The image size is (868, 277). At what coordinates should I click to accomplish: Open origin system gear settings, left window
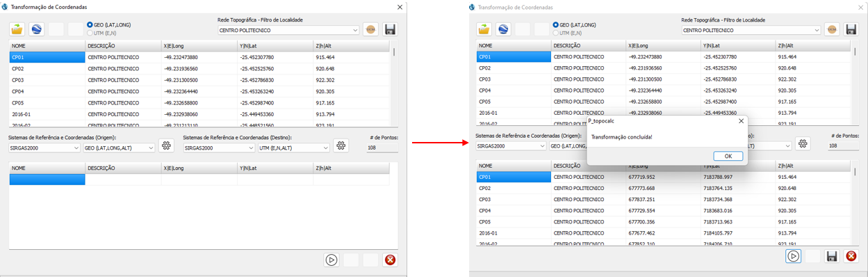[x=166, y=145]
